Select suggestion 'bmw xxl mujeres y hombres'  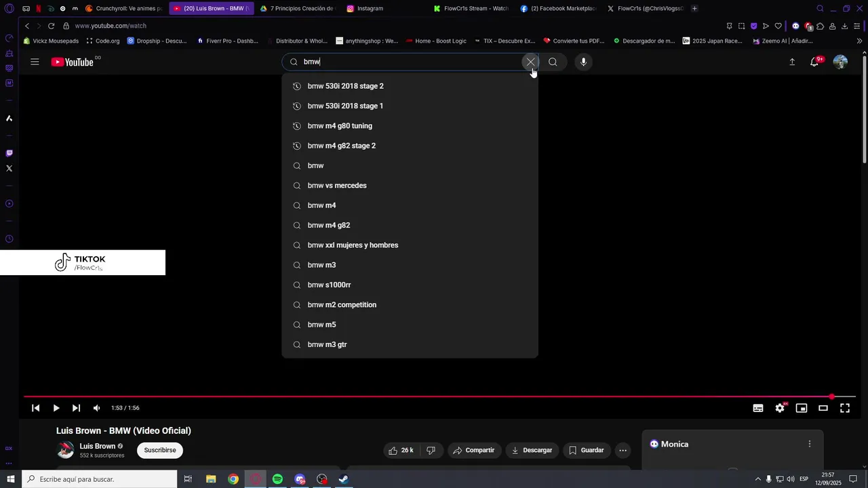pos(410,245)
